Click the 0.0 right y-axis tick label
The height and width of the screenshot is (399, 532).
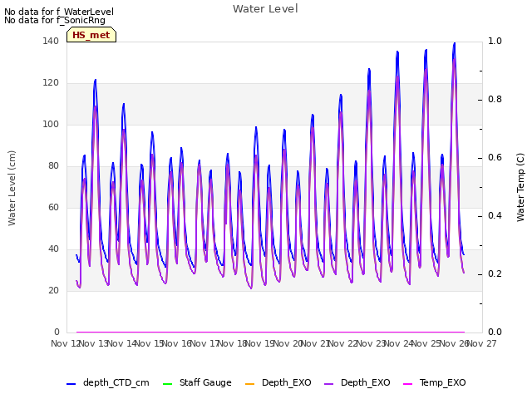click(x=495, y=332)
